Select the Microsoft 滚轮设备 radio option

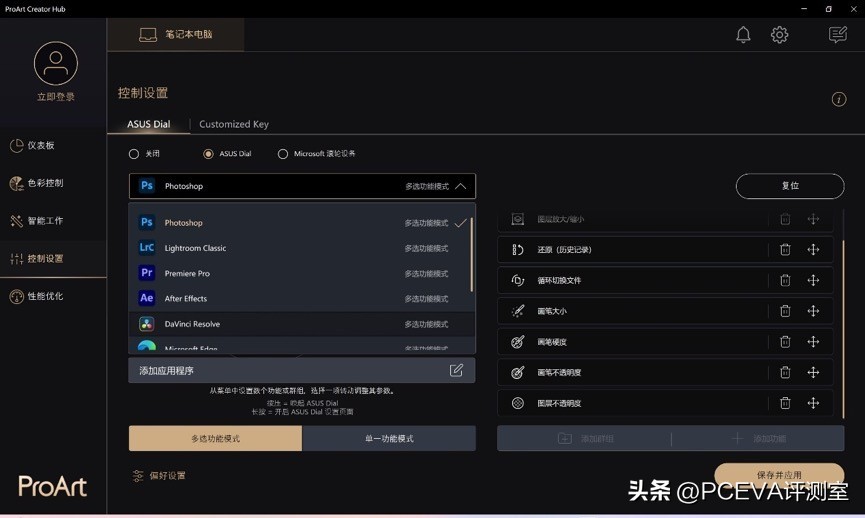tap(282, 154)
